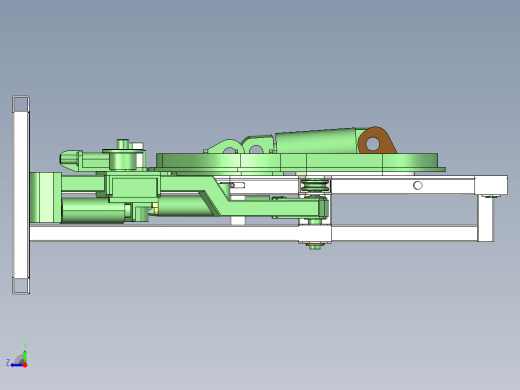Click the green round knob on the left assembly
Image resolution: width=520 pixels, height=390 pixels.
click(x=123, y=159)
